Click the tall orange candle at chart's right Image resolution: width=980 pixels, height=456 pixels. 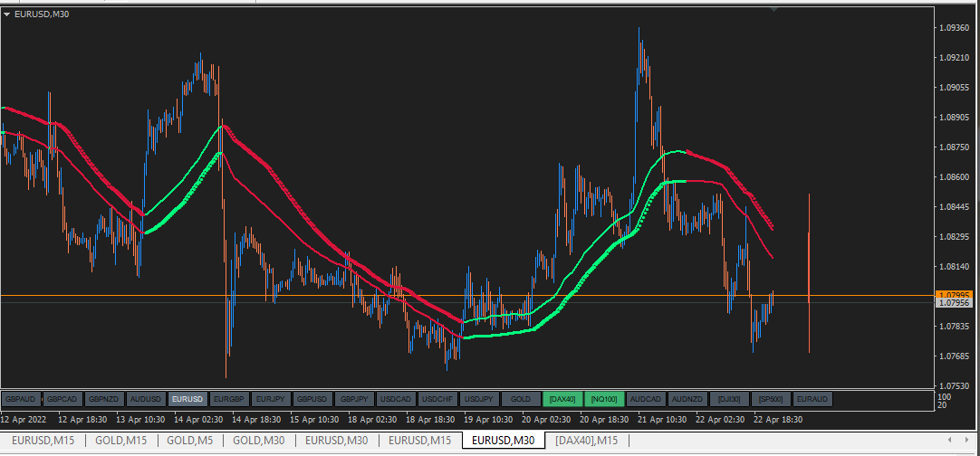coord(810,273)
